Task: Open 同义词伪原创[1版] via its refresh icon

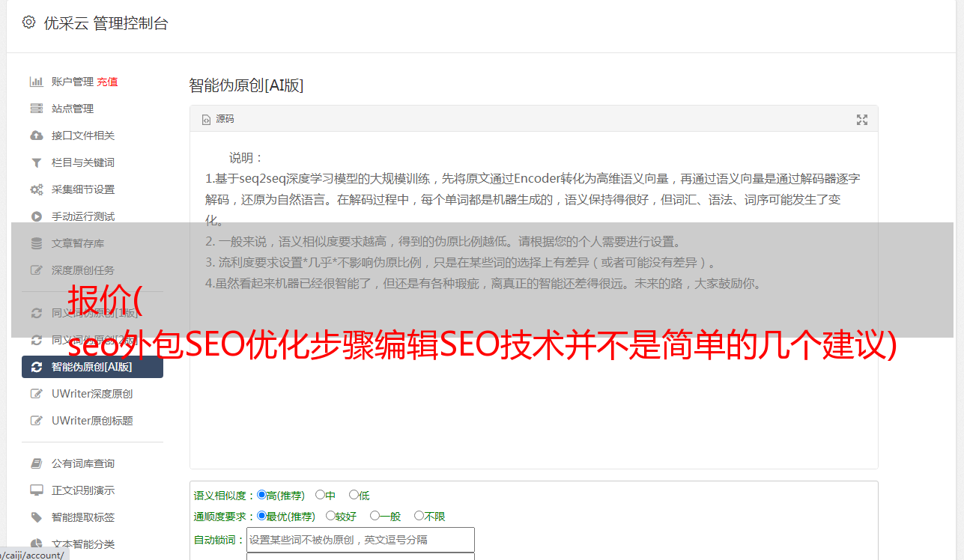Action: point(36,313)
